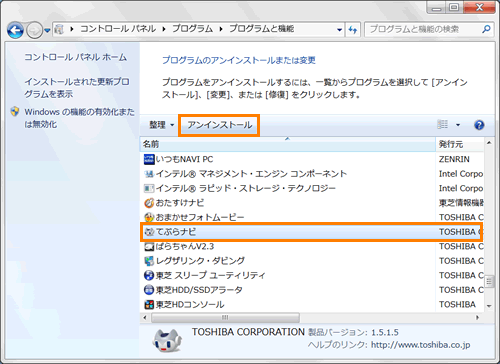Open コントロール パネル ホーム link
Screen dimensions: 500x364
click(x=76, y=57)
